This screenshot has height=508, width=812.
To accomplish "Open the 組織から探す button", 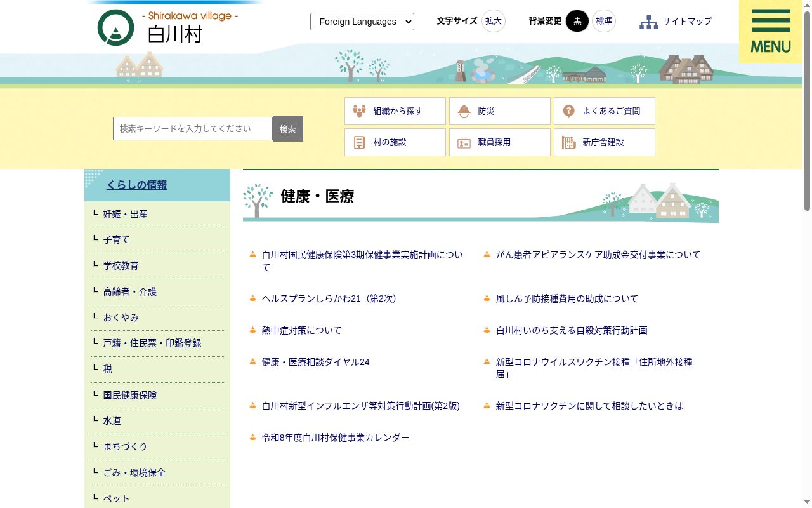I will coord(395,111).
